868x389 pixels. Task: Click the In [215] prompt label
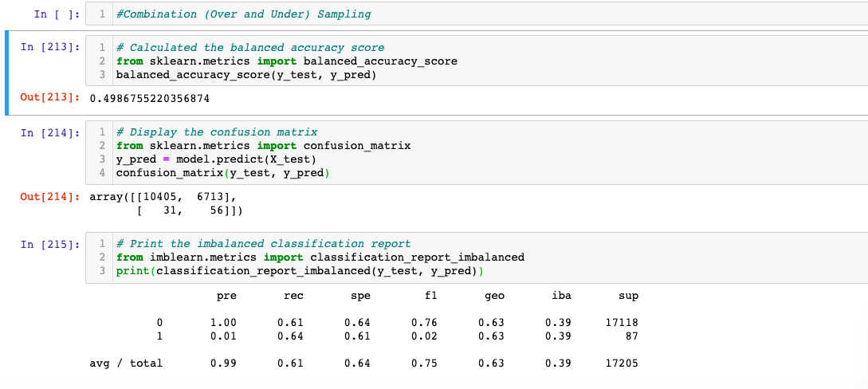tap(50, 244)
